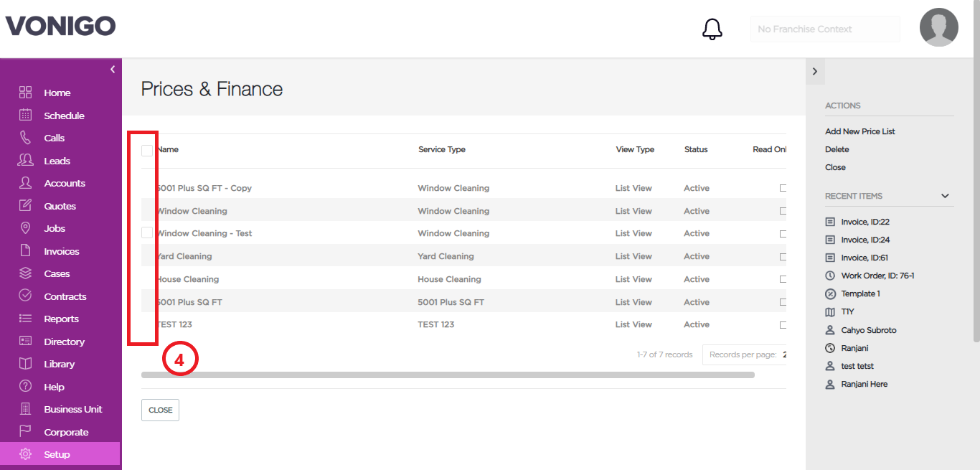Click the horizontal scrollbar under the table
This screenshot has height=470, width=980.
[448, 375]
